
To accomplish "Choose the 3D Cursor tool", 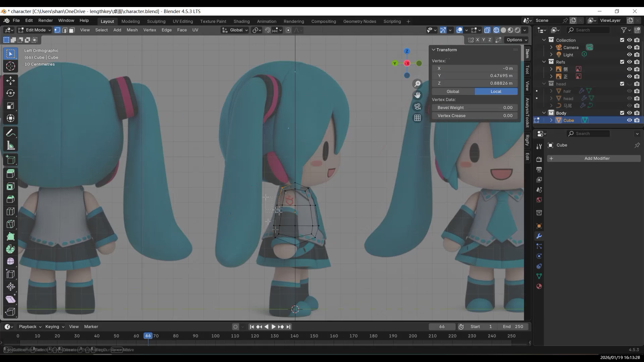I will point(10,66).
